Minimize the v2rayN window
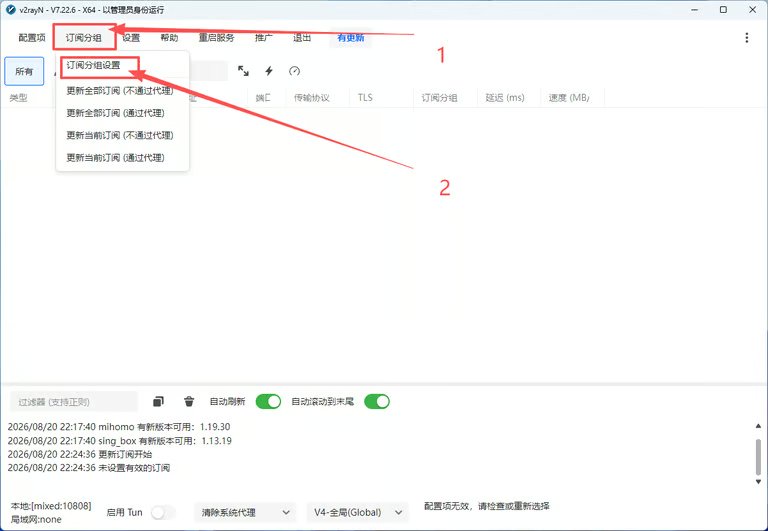 pyautogui.click(x=695, y=10)
